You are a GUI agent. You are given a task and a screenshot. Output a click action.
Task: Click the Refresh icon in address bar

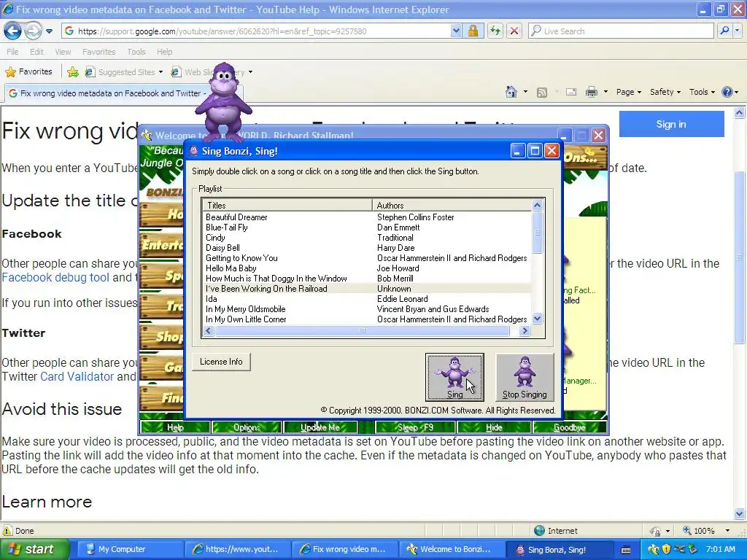[x=495, y=31]
